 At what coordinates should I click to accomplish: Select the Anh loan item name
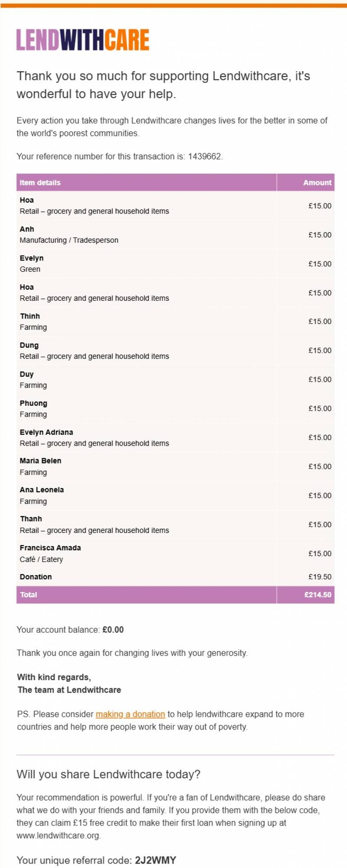27,229
